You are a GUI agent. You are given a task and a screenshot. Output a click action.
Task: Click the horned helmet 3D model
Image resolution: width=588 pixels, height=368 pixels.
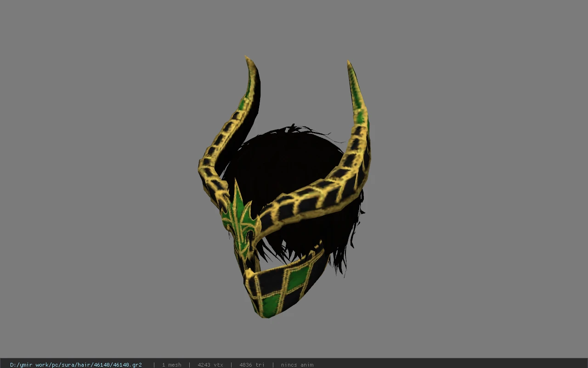(285, 188)
